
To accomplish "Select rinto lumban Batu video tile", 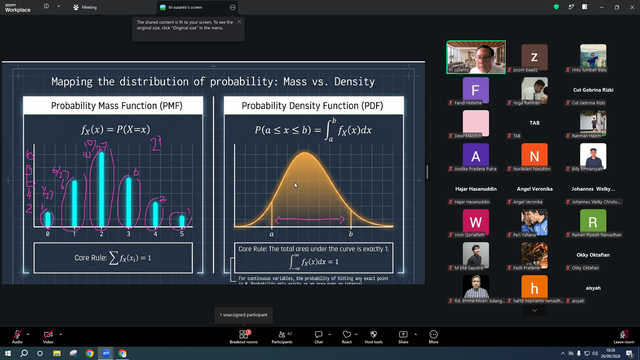I will (593, 57).
